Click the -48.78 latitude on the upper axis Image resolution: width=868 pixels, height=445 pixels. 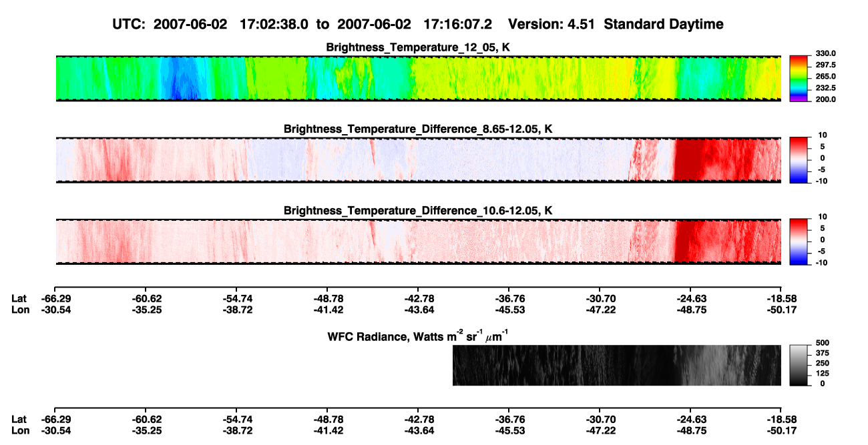click(x=327, y=299)
